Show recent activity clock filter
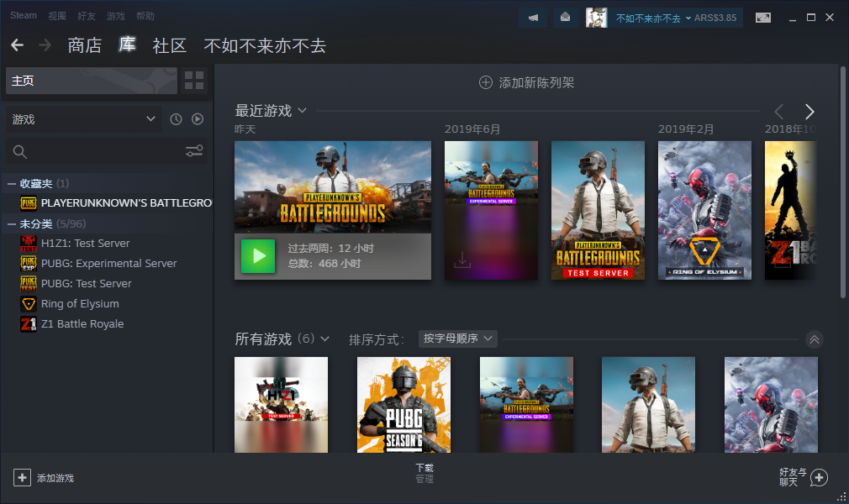The height and width of the screenshot is (504, 849). click(x=176, y=119)
